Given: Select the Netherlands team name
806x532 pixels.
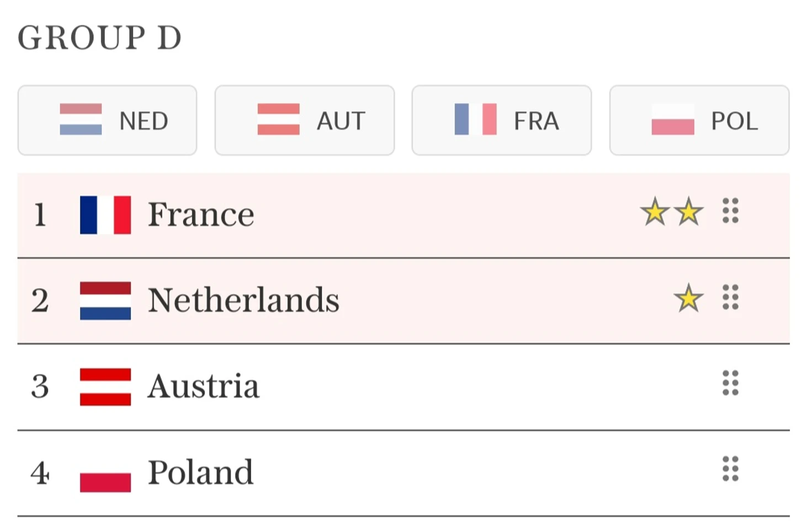Looking at the screenshot, I should click(x=243, y=301).
